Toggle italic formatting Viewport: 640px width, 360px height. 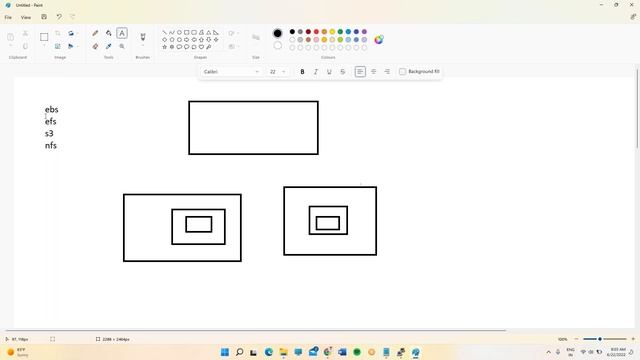[x=316, y=71]
